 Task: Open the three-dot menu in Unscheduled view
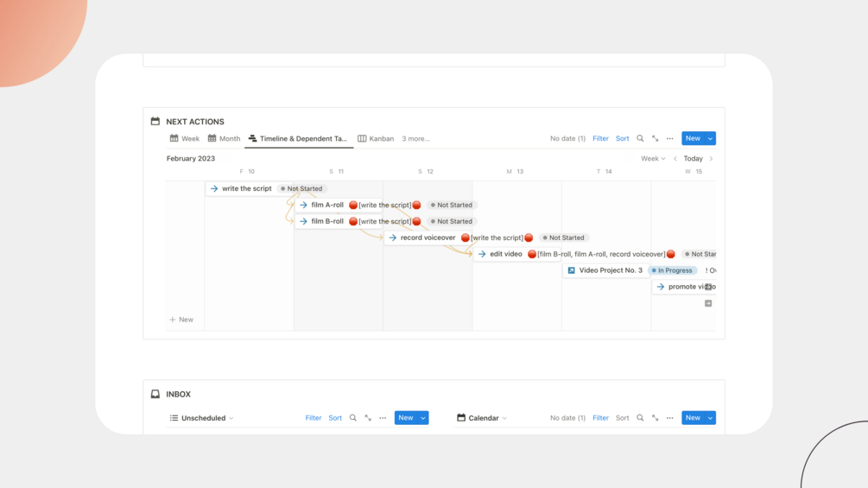point(383,418)
